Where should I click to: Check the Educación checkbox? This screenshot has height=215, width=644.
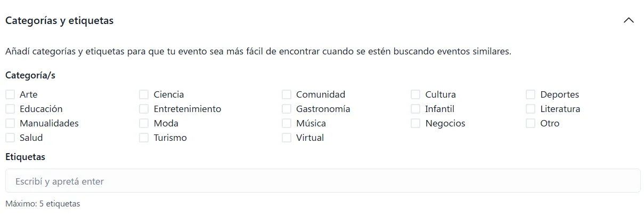click(x=10, y=109)
